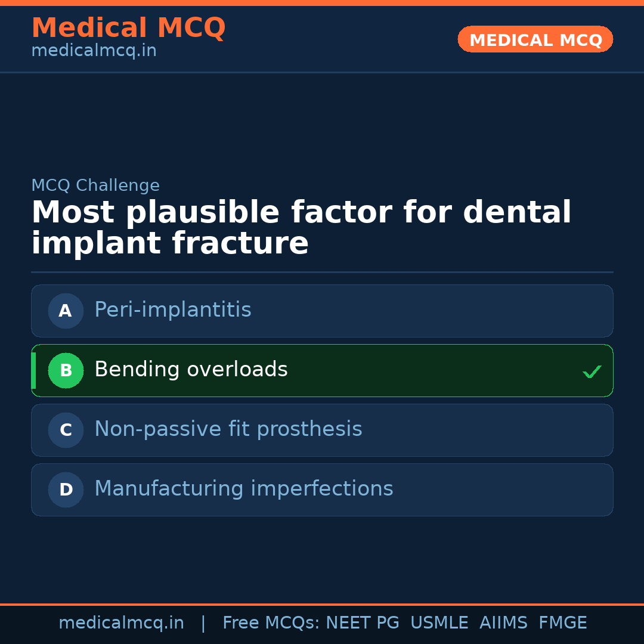Click the MCQ Challenge label
The width and height of the screenshot is (644, 644).
[95, 185]
